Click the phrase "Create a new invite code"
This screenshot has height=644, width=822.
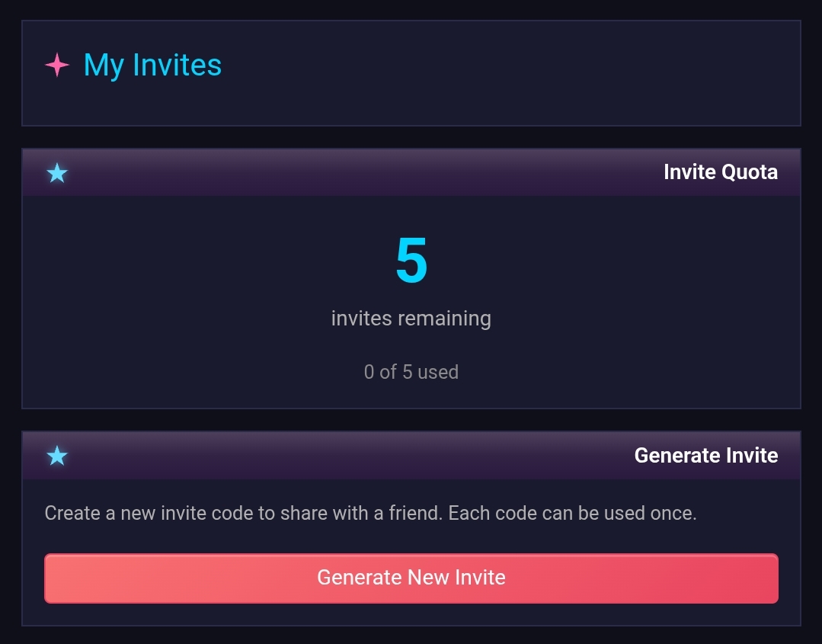pyautogui.click(x=137, y=513)
